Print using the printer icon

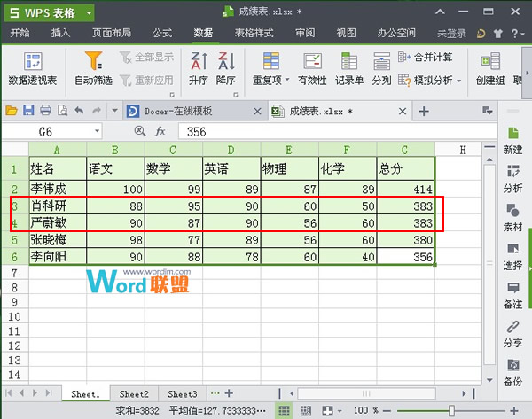tap(45, 111)
